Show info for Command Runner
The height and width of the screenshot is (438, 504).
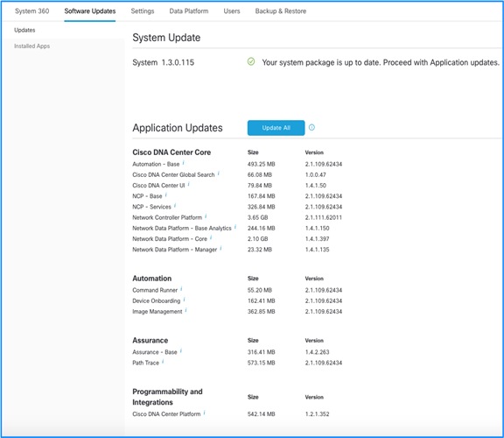coord(181,289)
